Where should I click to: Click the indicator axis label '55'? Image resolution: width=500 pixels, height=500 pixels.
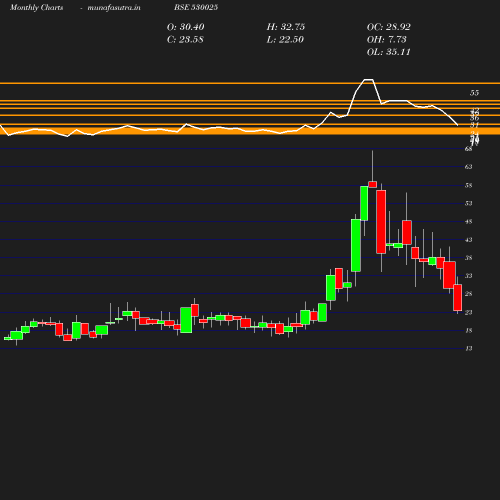click(x=474, y=93)
